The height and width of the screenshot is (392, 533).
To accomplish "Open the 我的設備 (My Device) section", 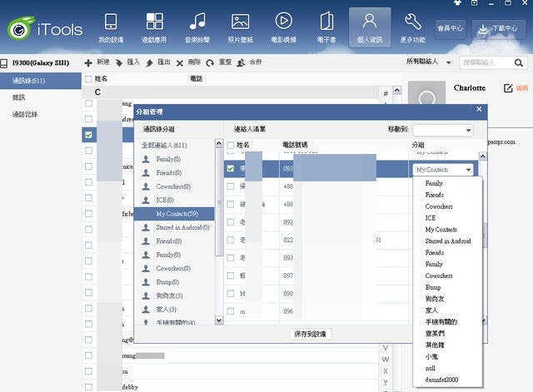I will pyautogui.click(x=110, y=27).
